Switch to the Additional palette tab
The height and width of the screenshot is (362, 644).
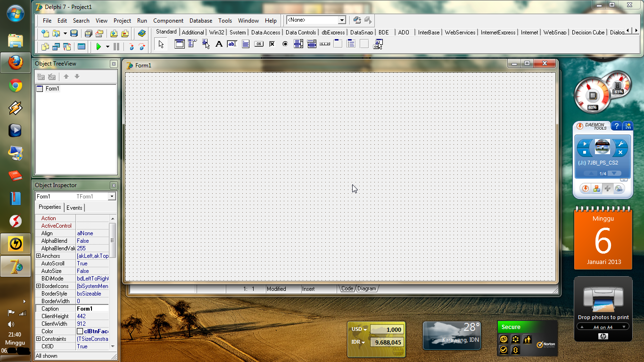tap(193, 33)
